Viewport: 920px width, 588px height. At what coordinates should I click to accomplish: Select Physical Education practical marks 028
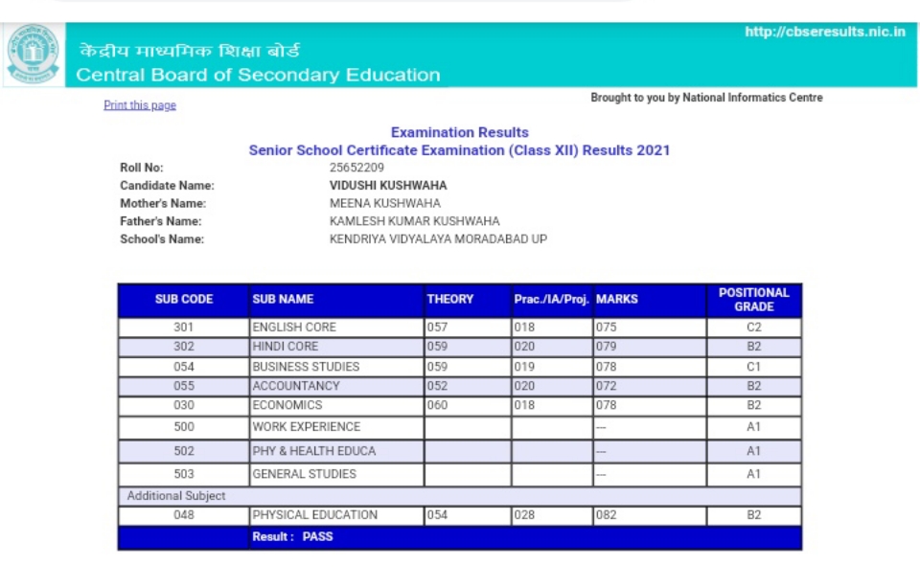(524, 514)
